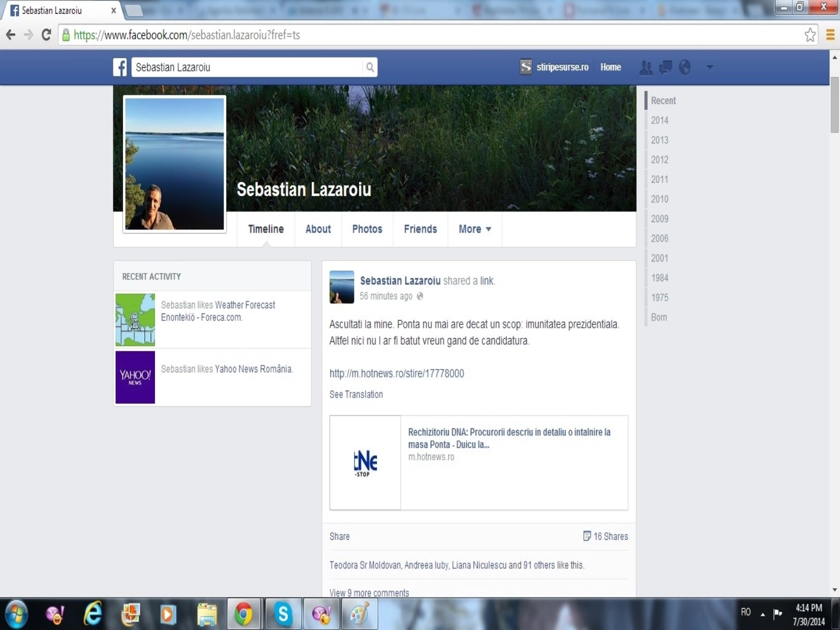Go back with browser back arrow
Image resolution: width=840 pixels, height=630 pixels.
[10, 35]
